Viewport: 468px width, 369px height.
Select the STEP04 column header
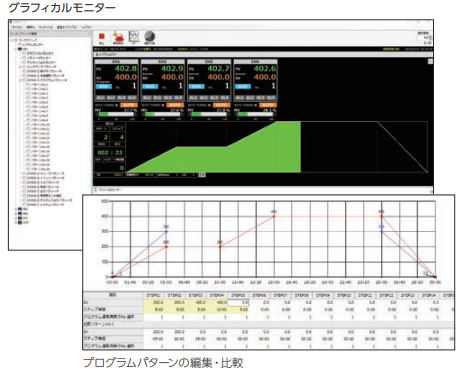point(217,295)
